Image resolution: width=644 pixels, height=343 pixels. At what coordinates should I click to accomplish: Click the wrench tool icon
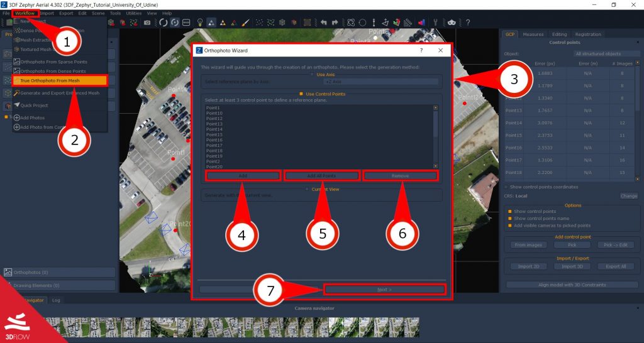point(435,23)
